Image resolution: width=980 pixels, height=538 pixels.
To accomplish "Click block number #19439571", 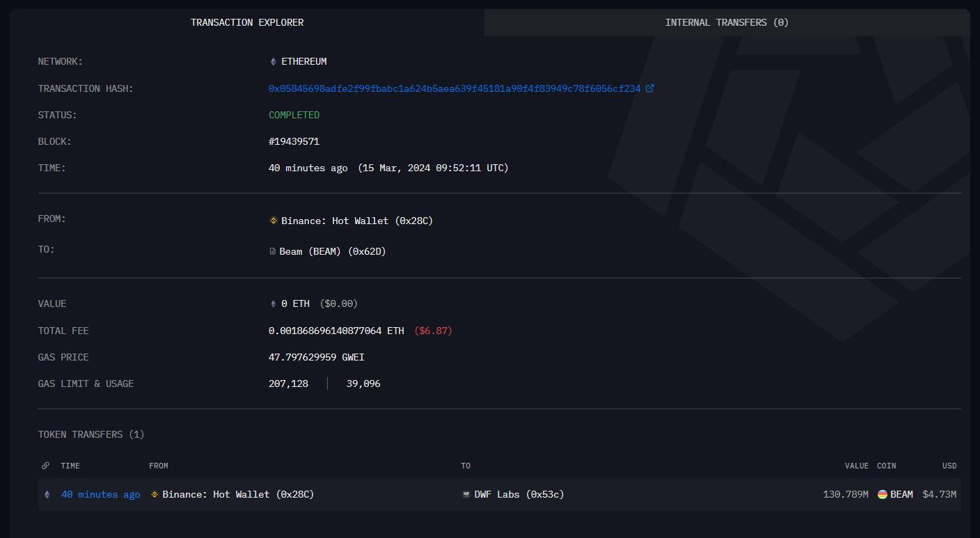I will tap(294, 142).
